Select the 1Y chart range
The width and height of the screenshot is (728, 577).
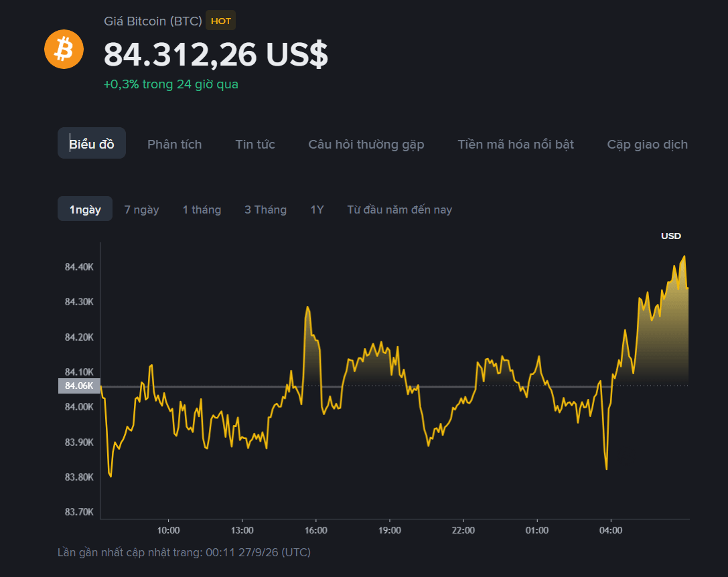coord(317,210)
